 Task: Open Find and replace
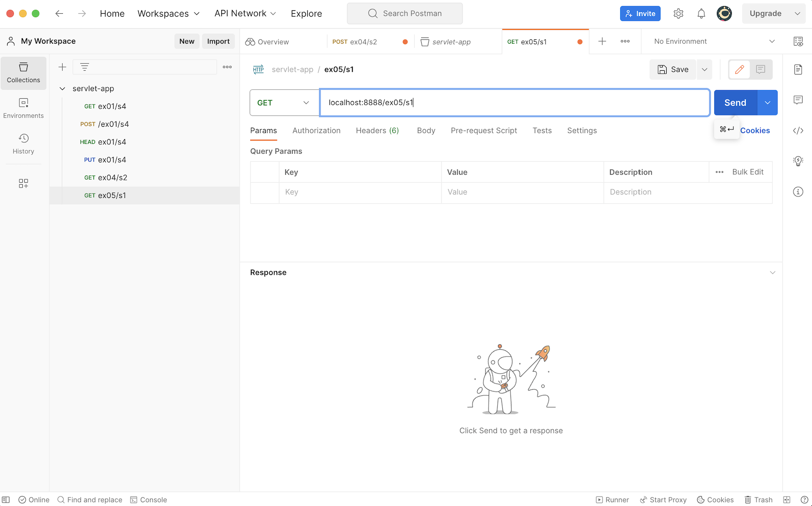click(90, 500)
